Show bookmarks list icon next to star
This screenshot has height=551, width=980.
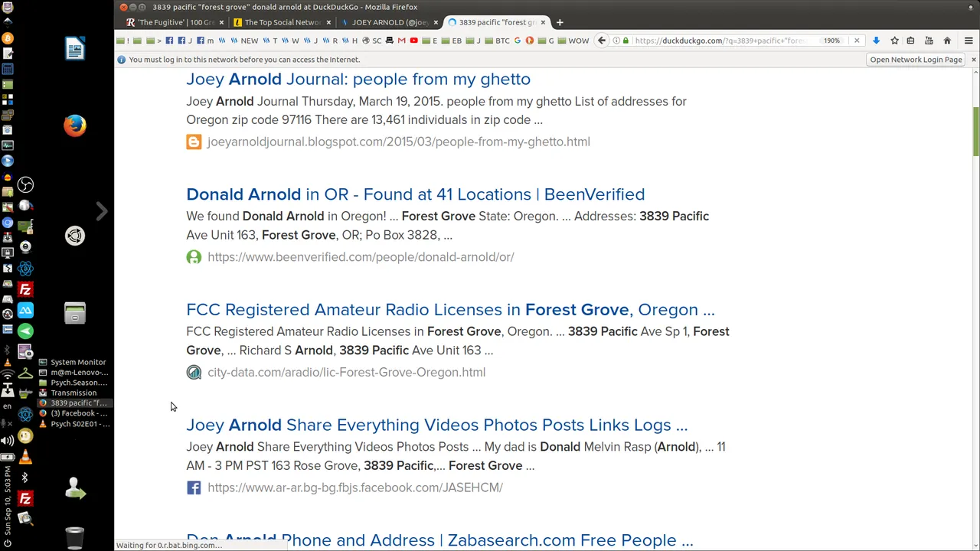[911, 41]
